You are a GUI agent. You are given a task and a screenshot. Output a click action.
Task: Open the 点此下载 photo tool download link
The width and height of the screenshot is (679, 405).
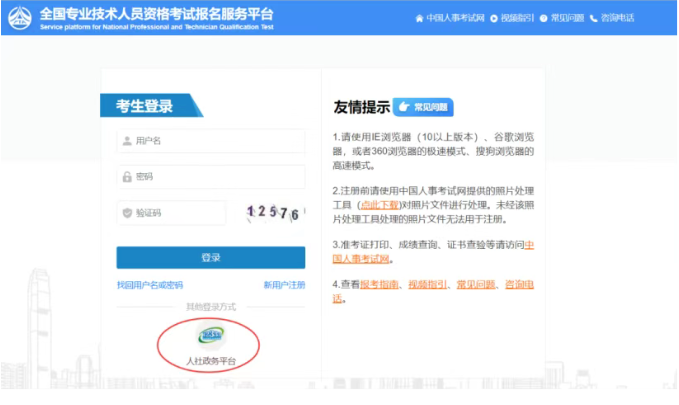[x=380, y=205]
